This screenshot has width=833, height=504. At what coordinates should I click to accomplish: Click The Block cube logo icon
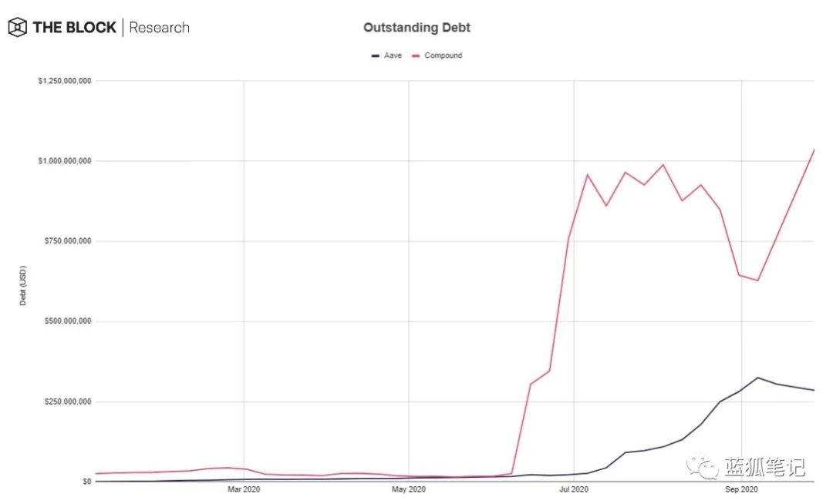(x=18, y=28)
